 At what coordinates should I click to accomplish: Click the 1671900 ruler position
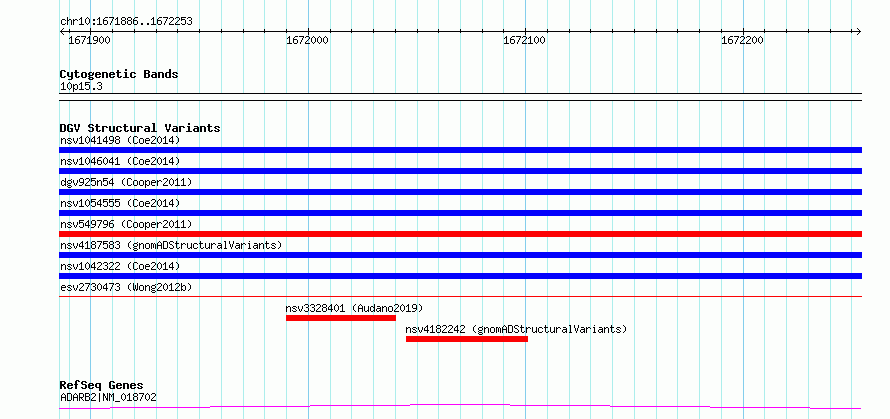[x=89, y=41]
